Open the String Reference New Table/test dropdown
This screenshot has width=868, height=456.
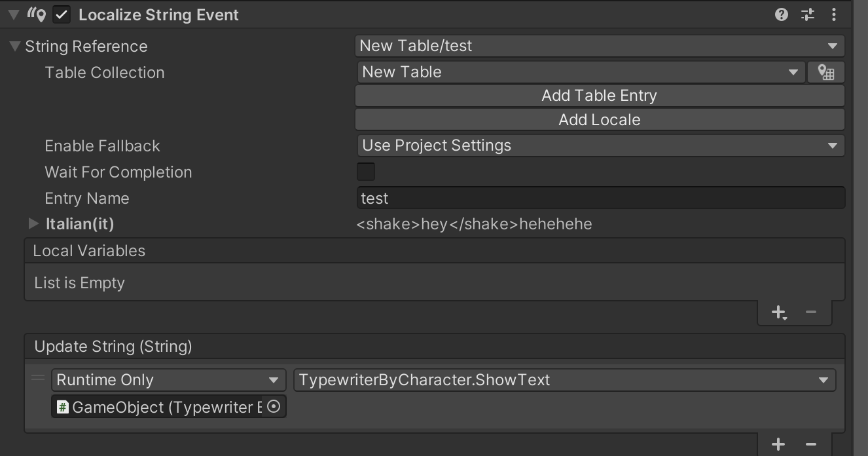click(600, 46)
